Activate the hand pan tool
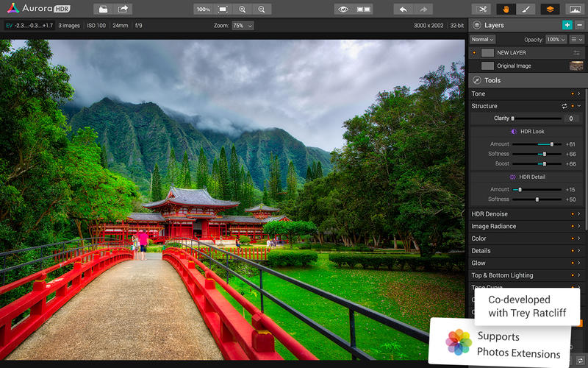Viewport: 588px width, 368px height. point(506,9)
